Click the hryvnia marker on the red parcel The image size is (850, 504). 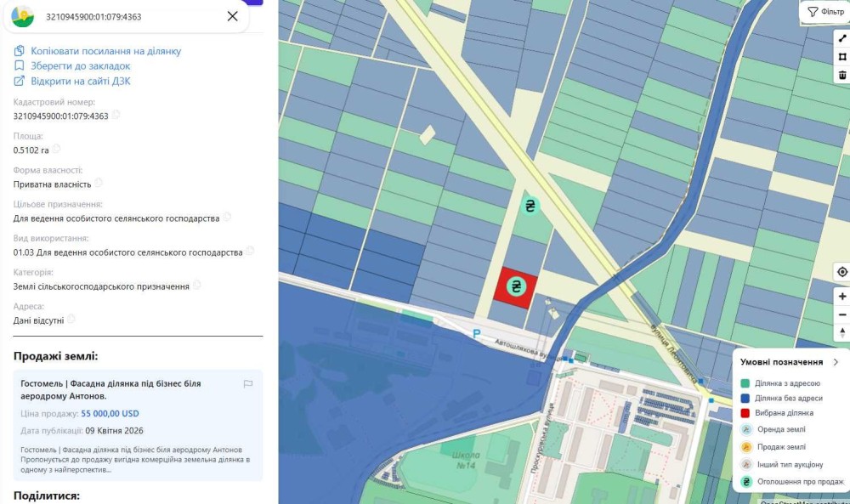(x=516, y=286)
